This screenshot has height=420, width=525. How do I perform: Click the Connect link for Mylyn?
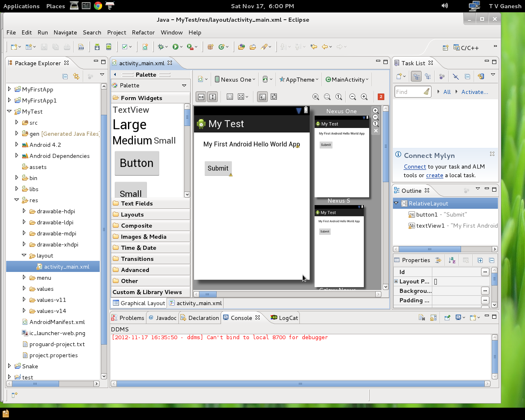click(415, 167)
